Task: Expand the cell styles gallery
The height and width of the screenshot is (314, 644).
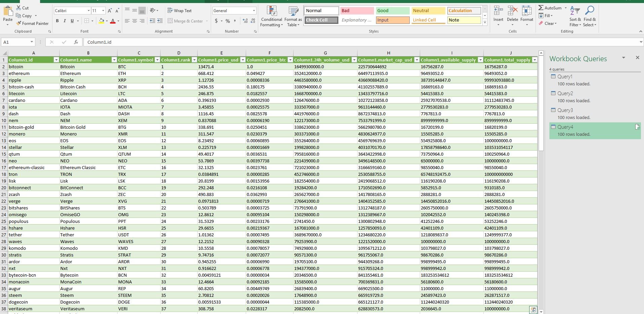Action: click(x=485, y=23)
